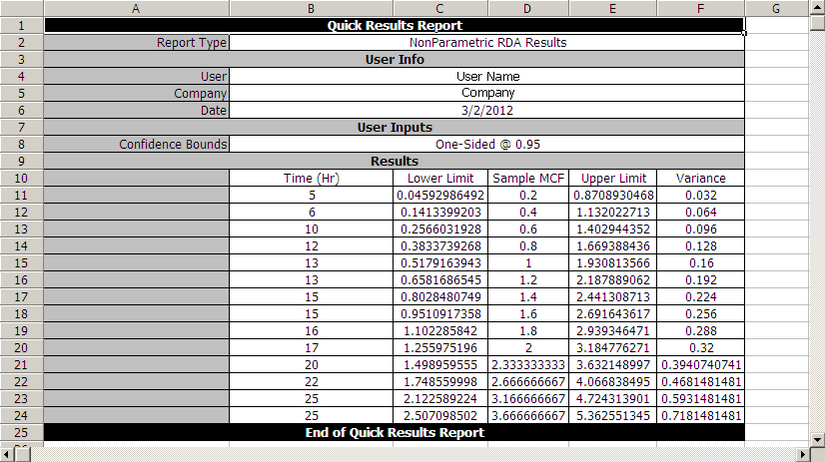
Task: Click time value 20 in row 21
Action: tap(311, 365)
